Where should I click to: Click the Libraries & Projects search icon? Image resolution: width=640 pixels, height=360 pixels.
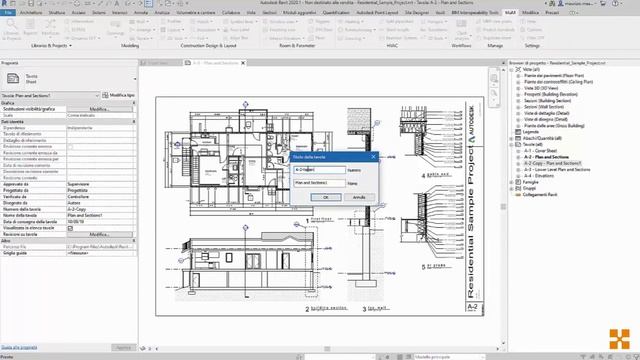coord(11,29)
